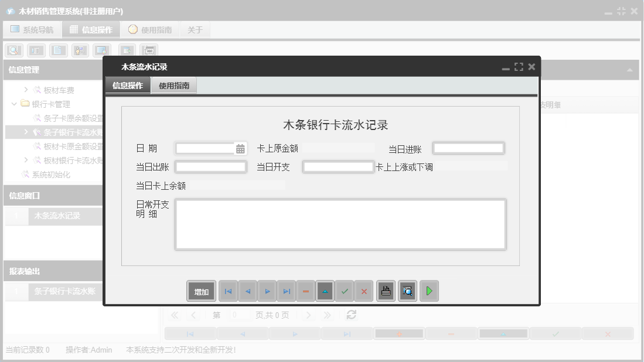
Task: Click the refresh icon in pagination bar
Action: 352,315
